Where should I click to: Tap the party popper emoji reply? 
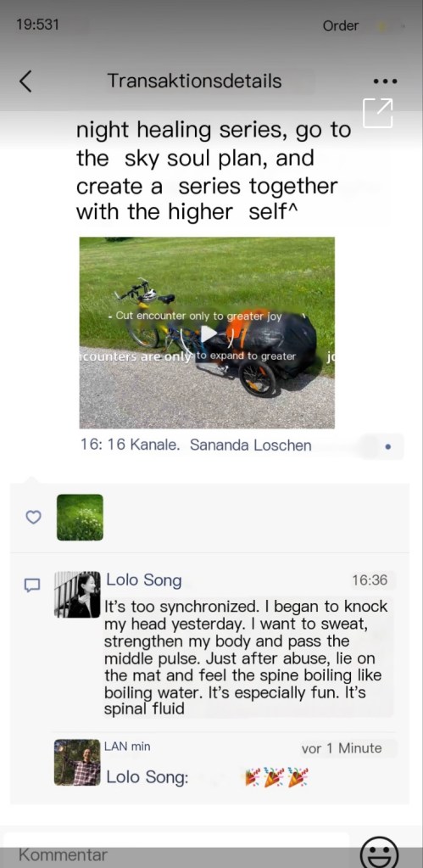tap(276, 777)
